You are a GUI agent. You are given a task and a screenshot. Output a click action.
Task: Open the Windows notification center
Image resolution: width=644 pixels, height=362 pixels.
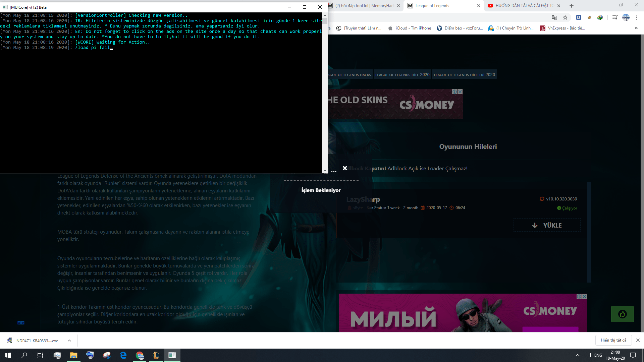click(x=633, y=355)
